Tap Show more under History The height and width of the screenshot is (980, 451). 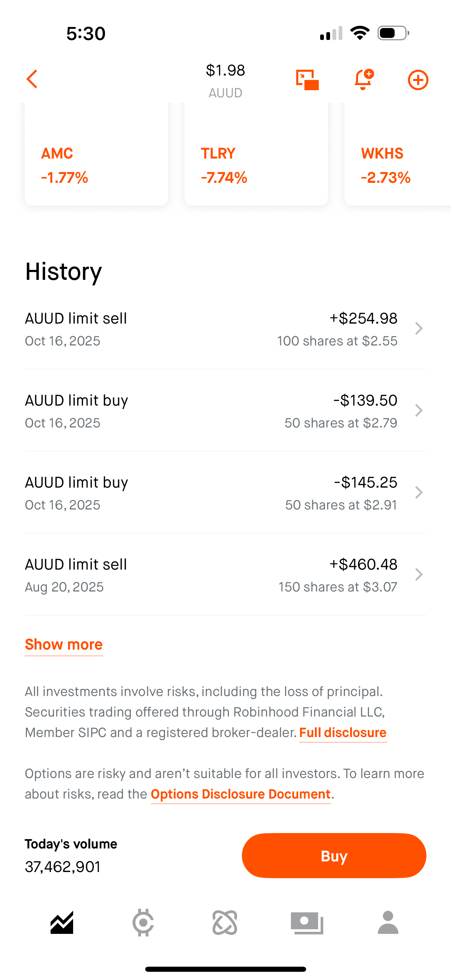[64, 644]
